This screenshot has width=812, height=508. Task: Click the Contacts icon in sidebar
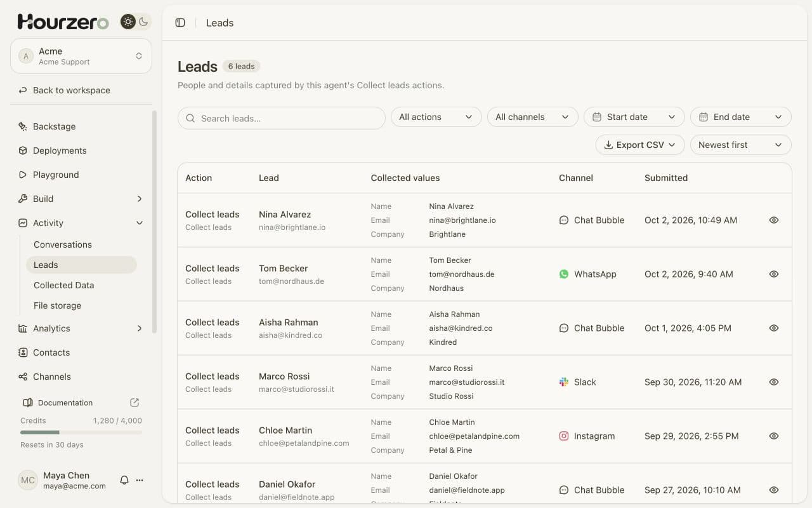[23, 352]
